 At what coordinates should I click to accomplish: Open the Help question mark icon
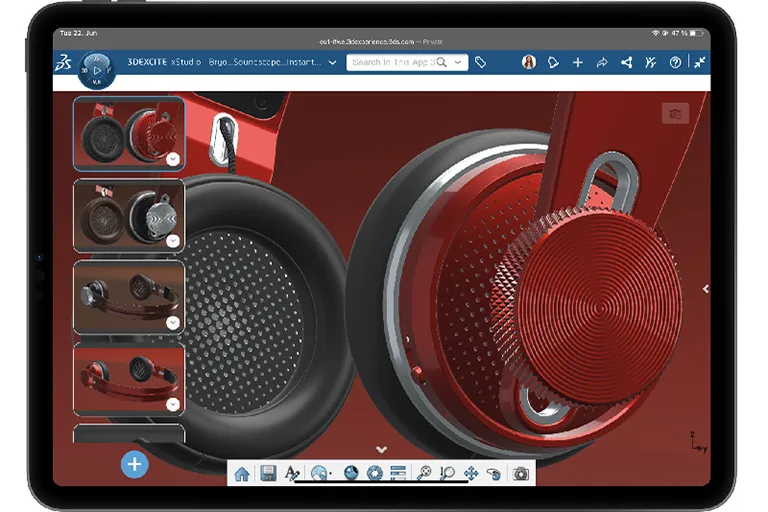[x=675, y=62]
